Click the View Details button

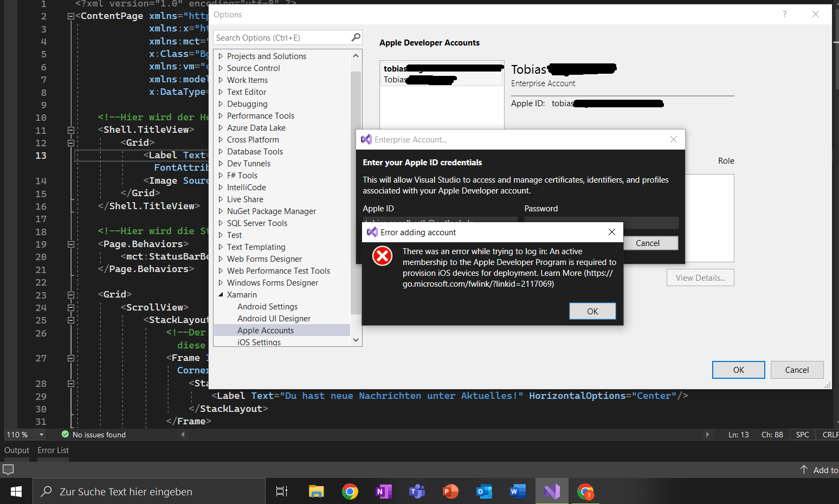click(x=700, y=277)
